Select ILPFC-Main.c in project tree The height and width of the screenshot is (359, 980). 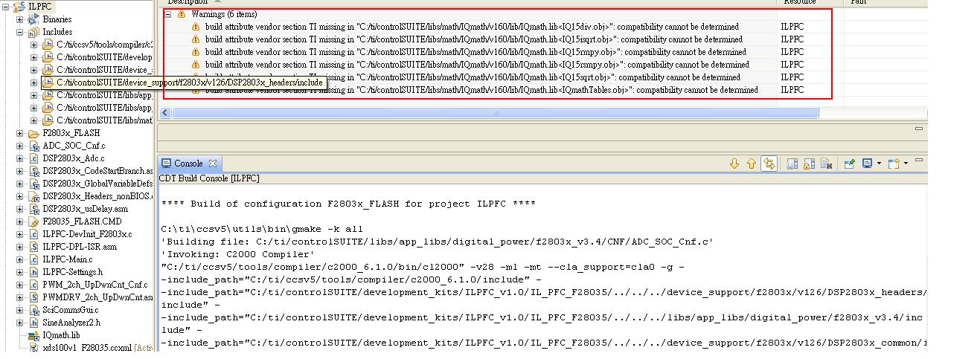(x=68, y=259)
